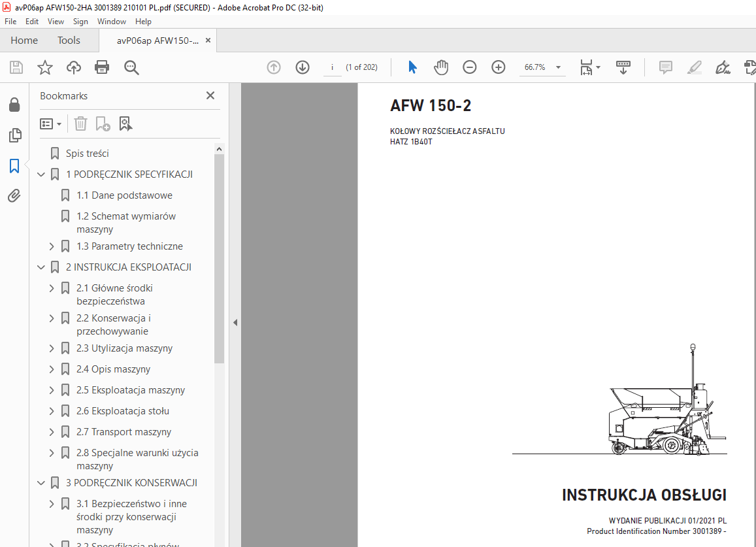Zoom out with minus icon

(470, 67)
